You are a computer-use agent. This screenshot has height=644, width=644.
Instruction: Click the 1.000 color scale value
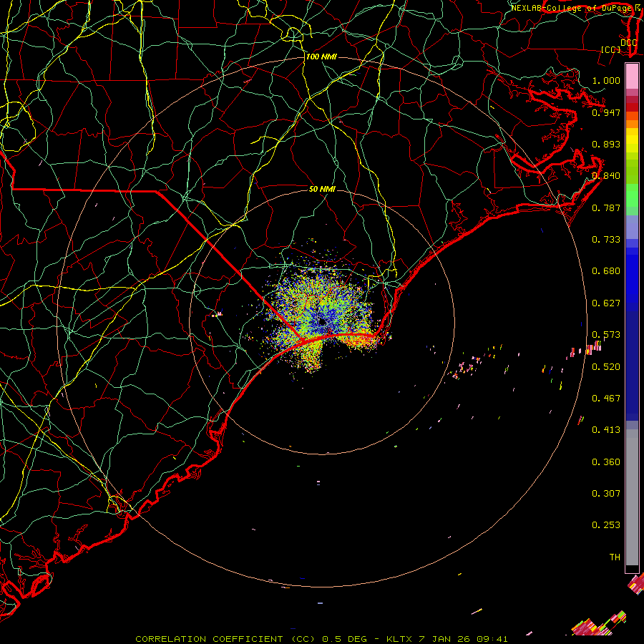[606, 80]
